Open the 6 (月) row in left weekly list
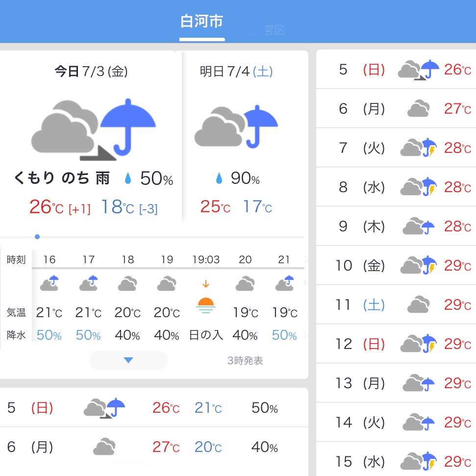476x476 pixels. pos(154,447)
